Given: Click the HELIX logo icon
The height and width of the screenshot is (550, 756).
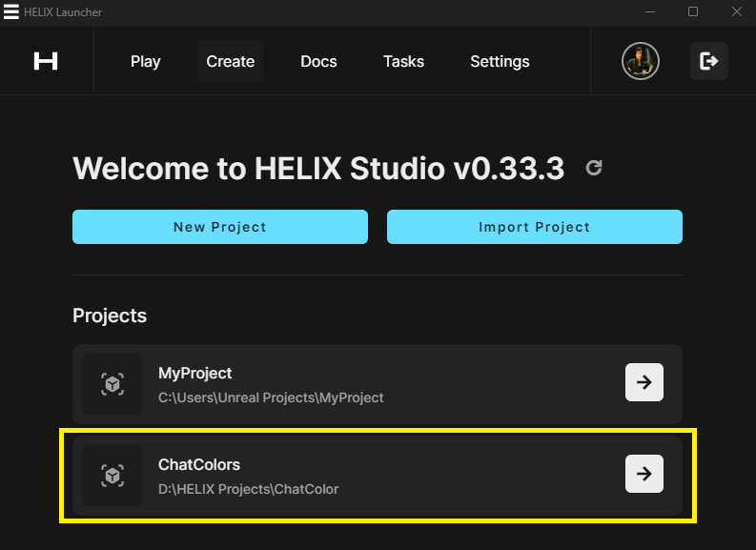Looking at the screenshot, I should (x=46, y=61).
